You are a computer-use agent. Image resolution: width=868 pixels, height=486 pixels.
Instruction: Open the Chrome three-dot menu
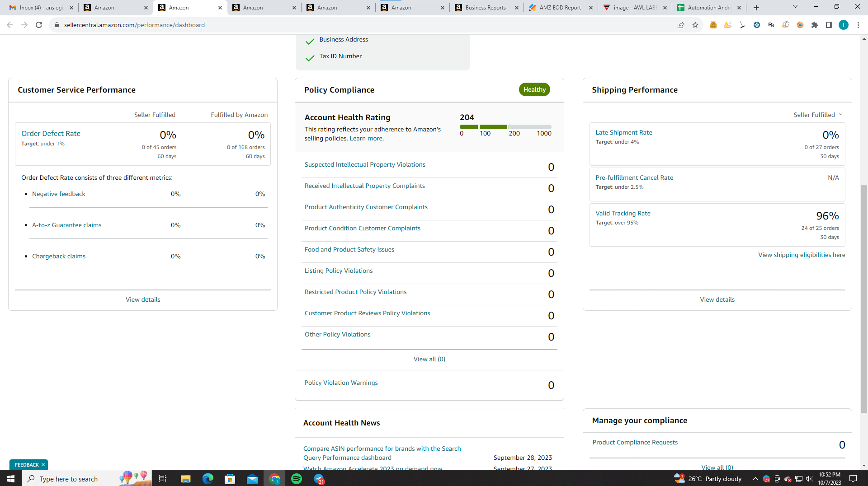858,25
